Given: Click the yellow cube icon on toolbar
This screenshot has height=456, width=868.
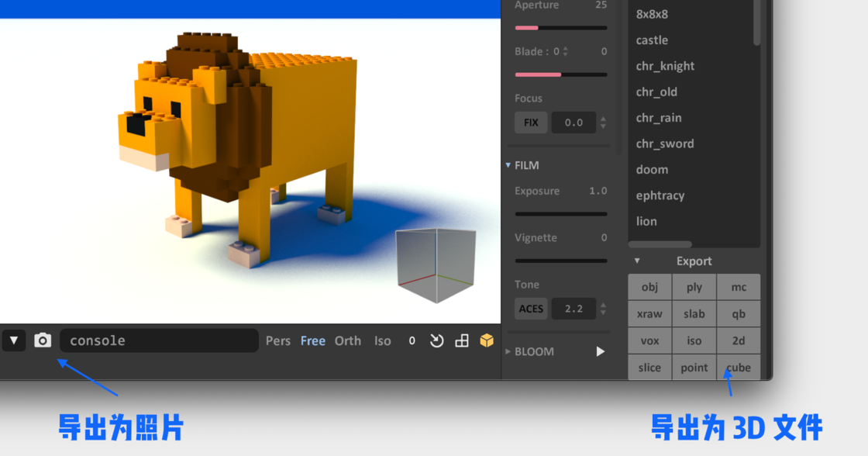Looking at the screenshot, I should [x=487, y=340].
